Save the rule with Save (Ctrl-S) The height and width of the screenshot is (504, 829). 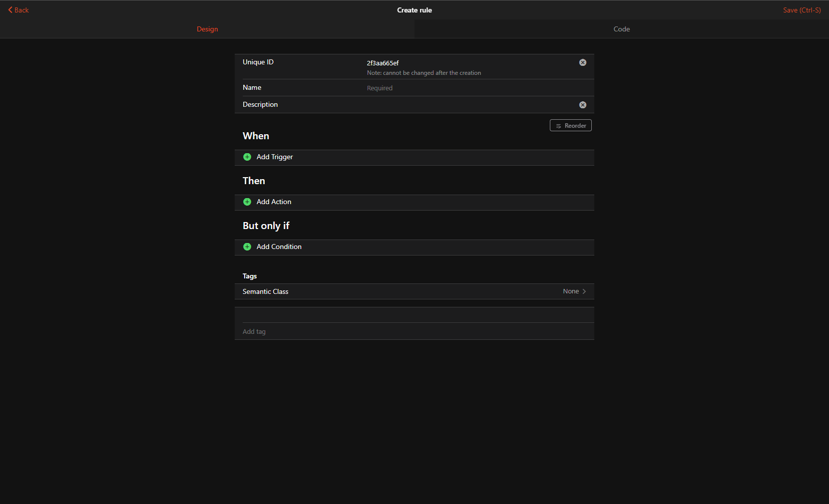coord(802,9)
